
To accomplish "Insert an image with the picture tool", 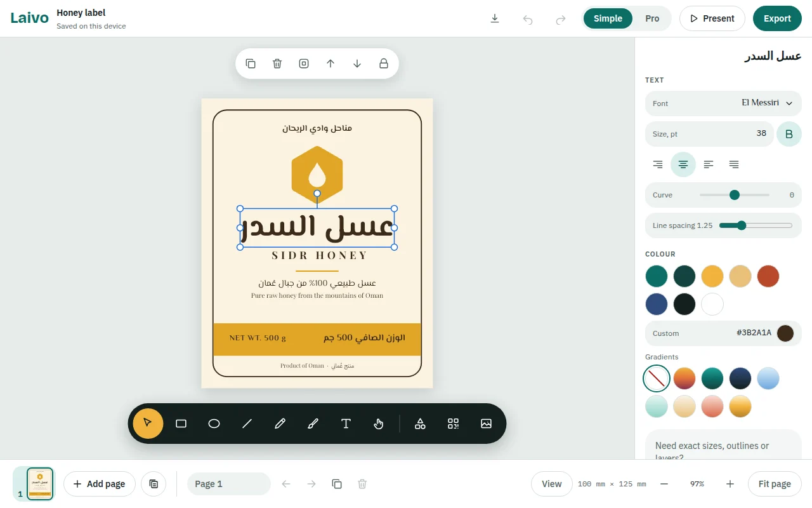I will tap(486, 424).
